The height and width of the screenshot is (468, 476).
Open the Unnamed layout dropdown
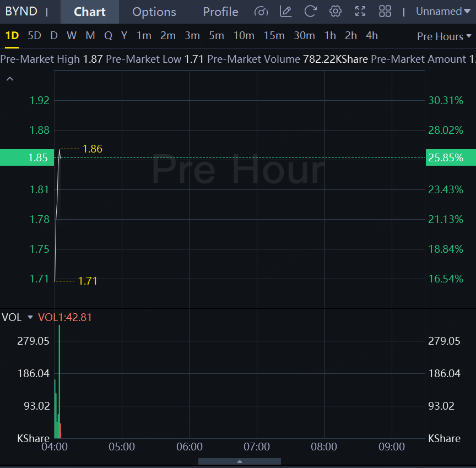[x=443, y=12]
